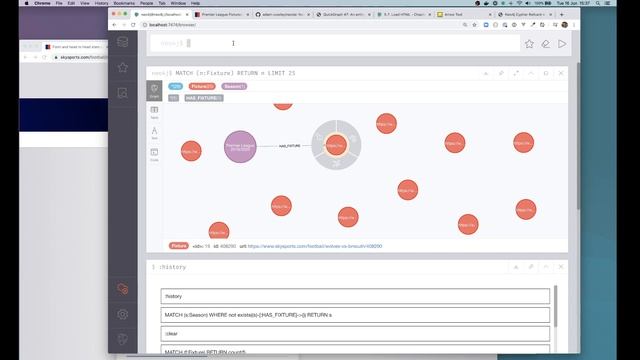Switch result frame to Table view
Viewport: 640px width, 360px height.
(154, 112)
